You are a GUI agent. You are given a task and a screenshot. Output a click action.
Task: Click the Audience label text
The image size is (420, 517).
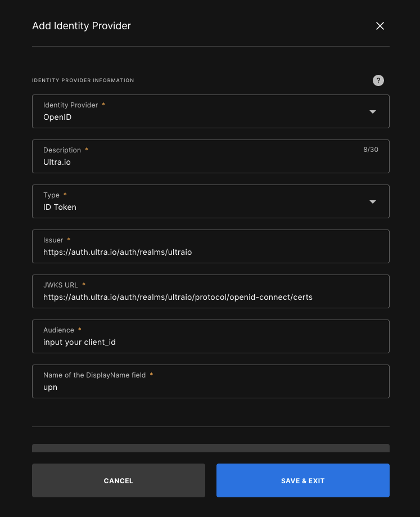58,330
